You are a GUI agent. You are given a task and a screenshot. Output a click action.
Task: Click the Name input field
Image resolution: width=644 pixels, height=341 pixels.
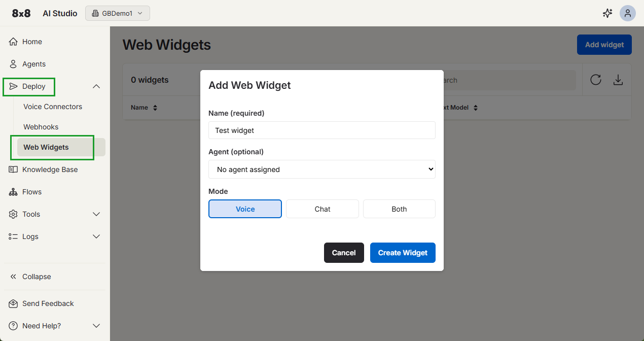click(x=322, y=130)
